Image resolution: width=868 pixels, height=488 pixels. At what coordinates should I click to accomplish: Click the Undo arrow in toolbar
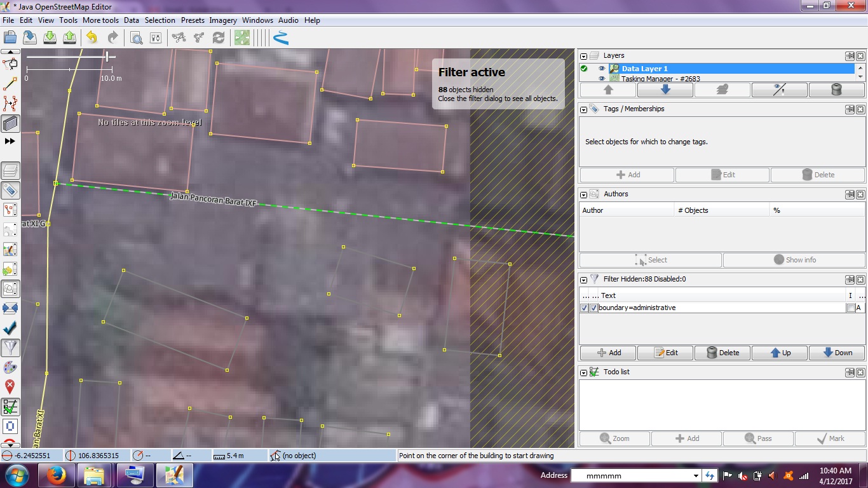click(92, 38)
